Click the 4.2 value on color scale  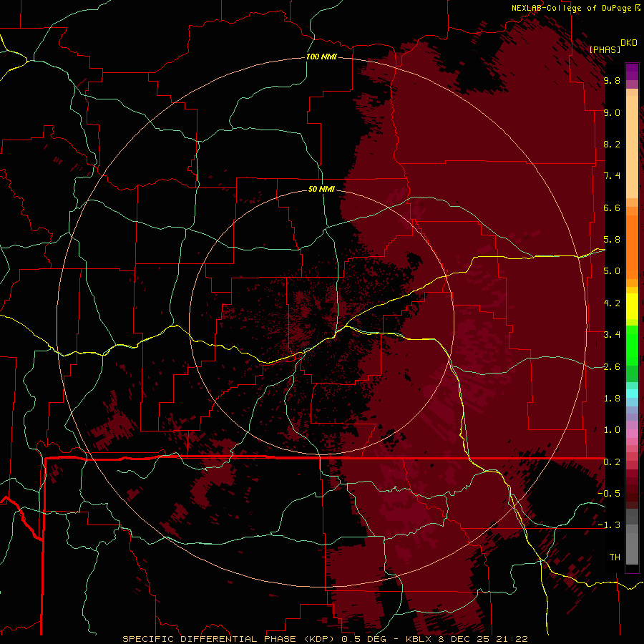[x=612, y=303]
